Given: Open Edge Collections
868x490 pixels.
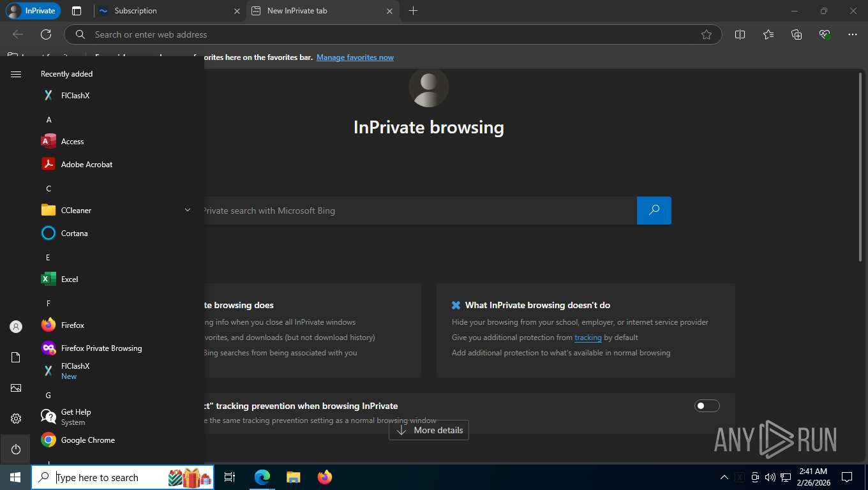Looking at the screenshot, I should (x=797, y=34).
